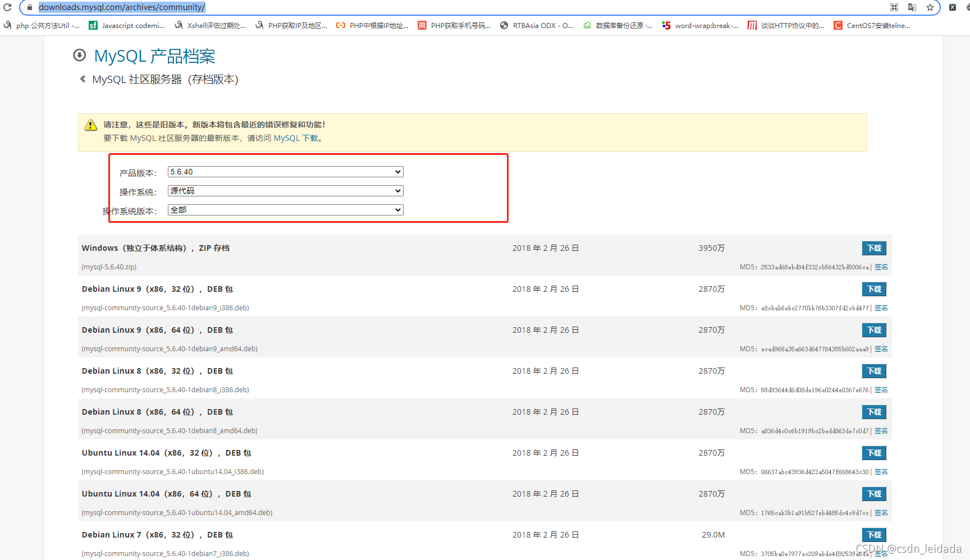
Task: Click file name mysql-community-source_5.6.40-1debian9_i386.deb
Action: (x=165, y=308)
